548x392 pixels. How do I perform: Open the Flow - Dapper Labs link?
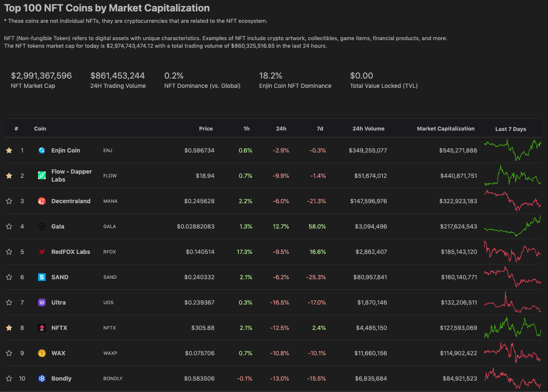pos(71,175)
